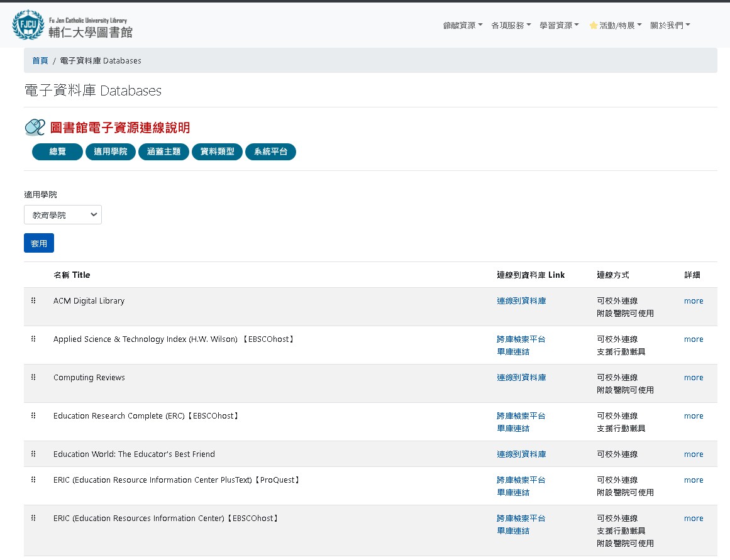Screen dimensions: 730x560
Task: Click Education World: The Educator's Best Friend title
Action: point(134,454)
